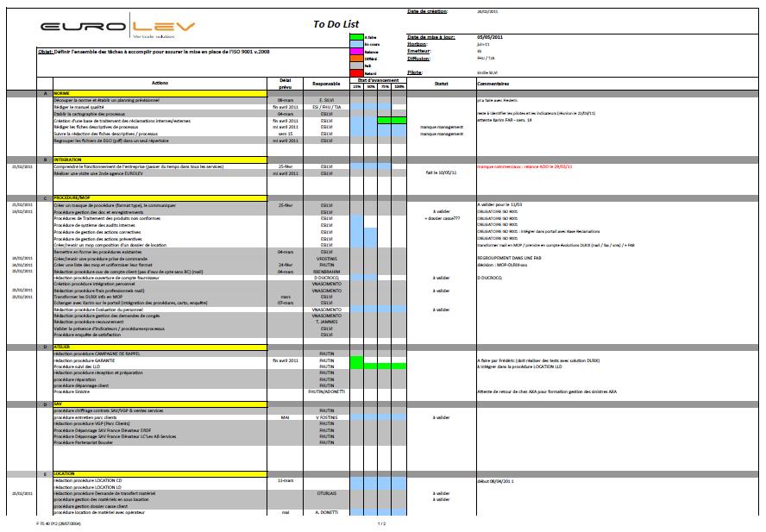Image resolution: width=766 pixels, height=532 pixels.
Task: Click the "Délai prévu" column header
Action: (286, 84)
